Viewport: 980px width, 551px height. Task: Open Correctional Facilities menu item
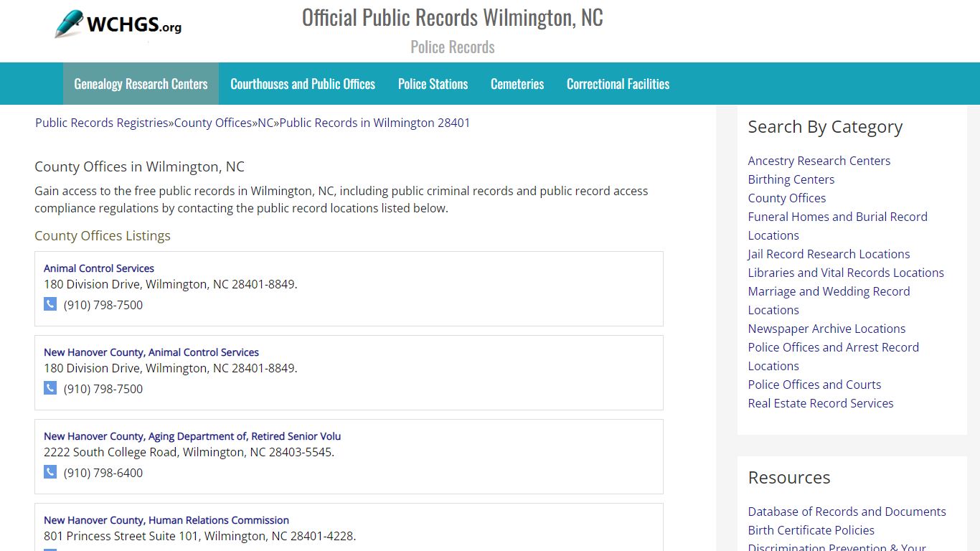coord(618,84)
